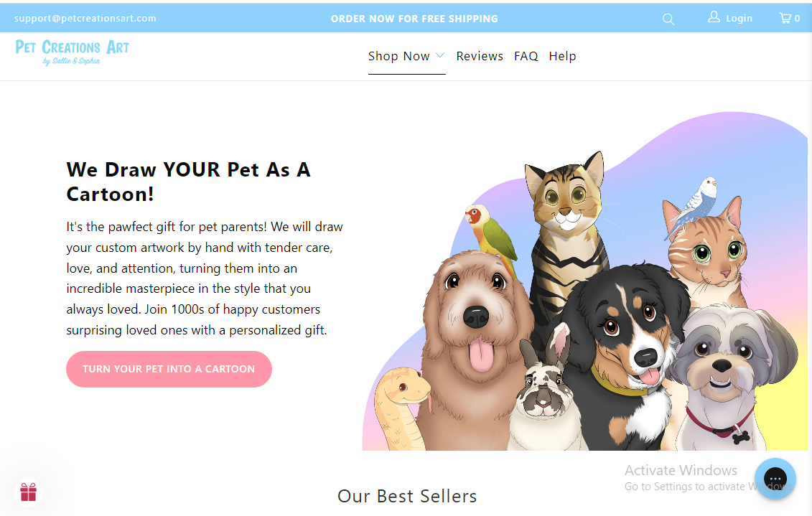
Task: Go to the Reviews page
Action: [480, 56]
